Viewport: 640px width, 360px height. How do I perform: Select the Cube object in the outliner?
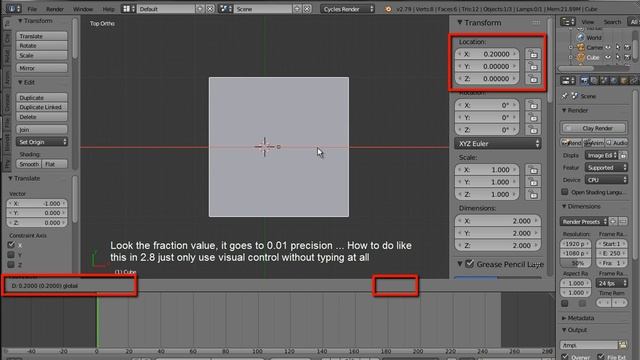tap(593, 58)
